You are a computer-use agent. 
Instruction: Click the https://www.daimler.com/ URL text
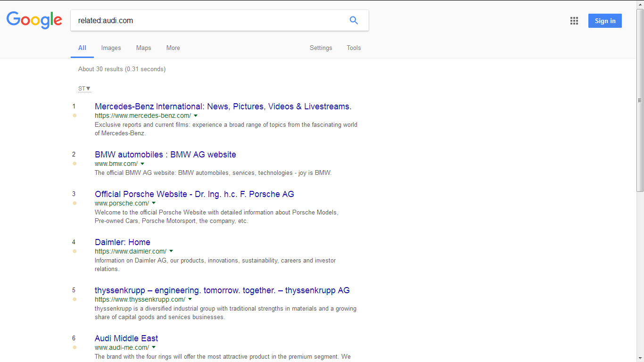[x=131, y=251]
